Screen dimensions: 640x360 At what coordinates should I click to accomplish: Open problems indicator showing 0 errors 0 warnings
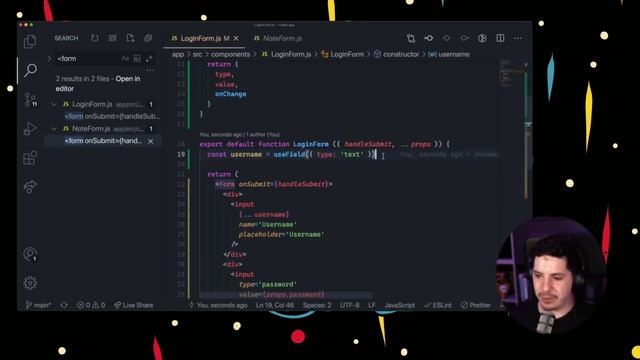pos(91,305)
